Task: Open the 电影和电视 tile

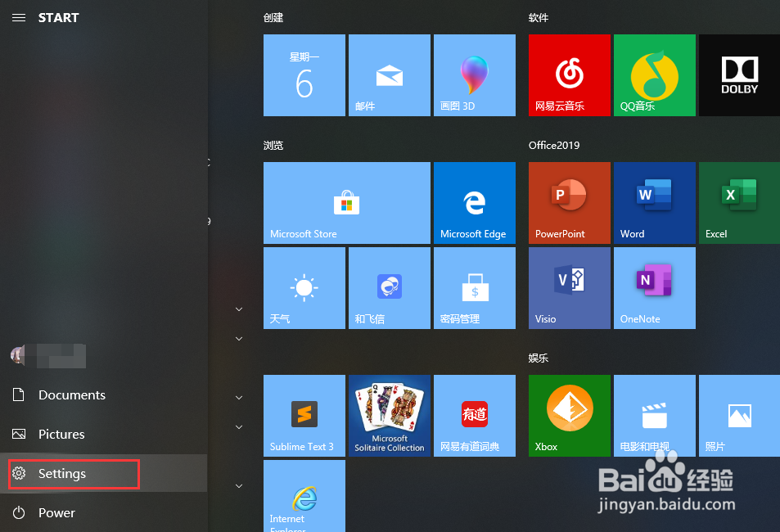Action: click(x=655, y=416)
